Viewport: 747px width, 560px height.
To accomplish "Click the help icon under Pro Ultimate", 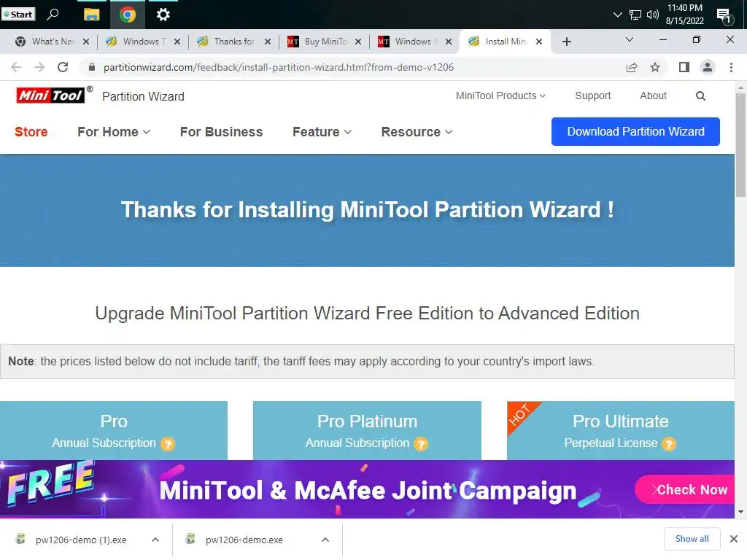I will tap(669, 444).
